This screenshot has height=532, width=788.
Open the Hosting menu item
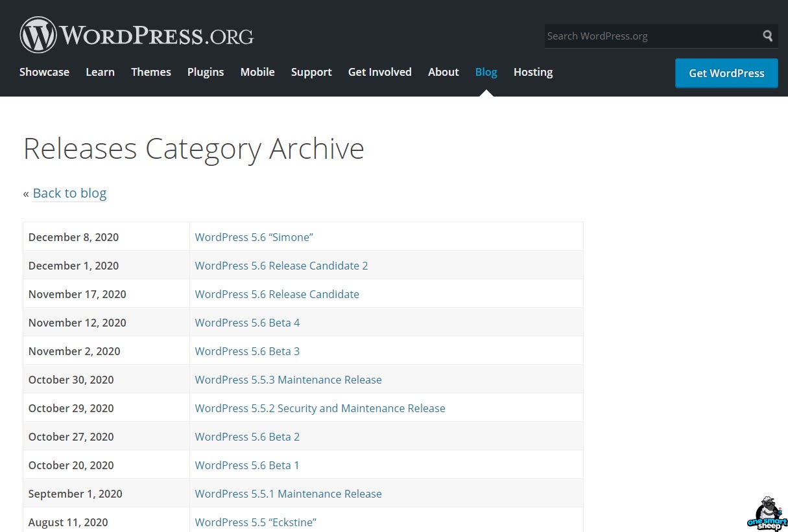click(x=533, y=72)
